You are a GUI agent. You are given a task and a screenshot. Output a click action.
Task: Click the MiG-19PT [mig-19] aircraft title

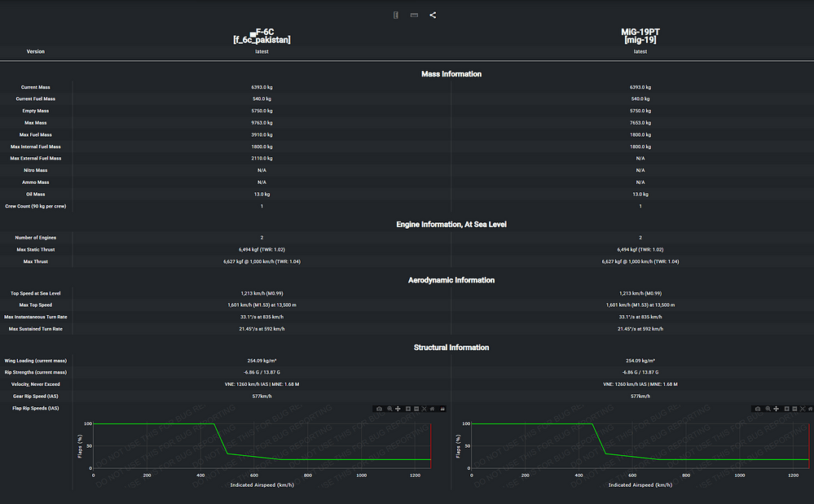640,36
